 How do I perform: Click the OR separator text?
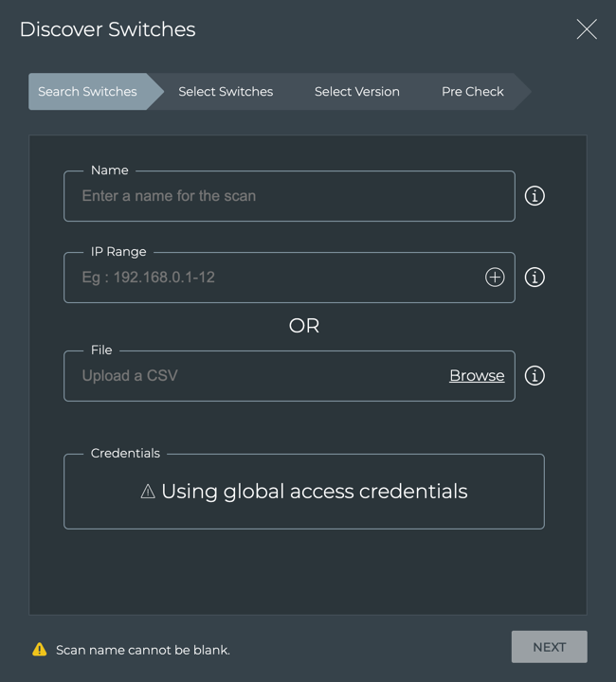coord(304,326)
